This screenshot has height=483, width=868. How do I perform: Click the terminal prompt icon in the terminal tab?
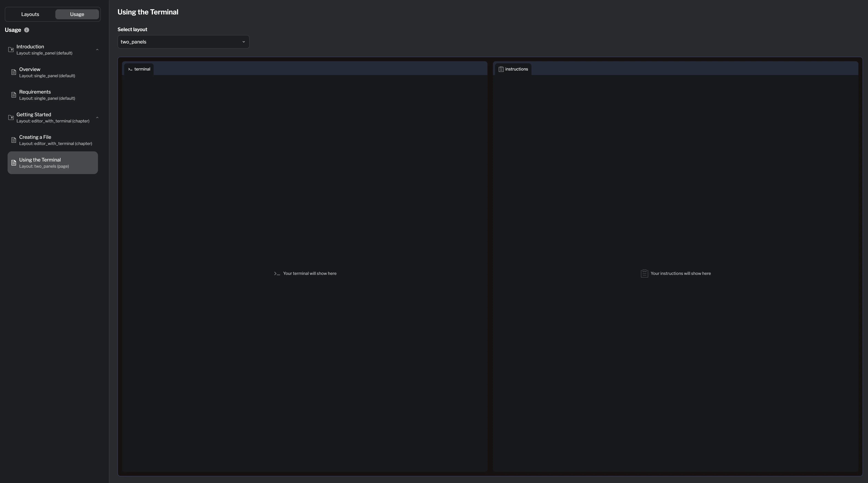(130, 69)
